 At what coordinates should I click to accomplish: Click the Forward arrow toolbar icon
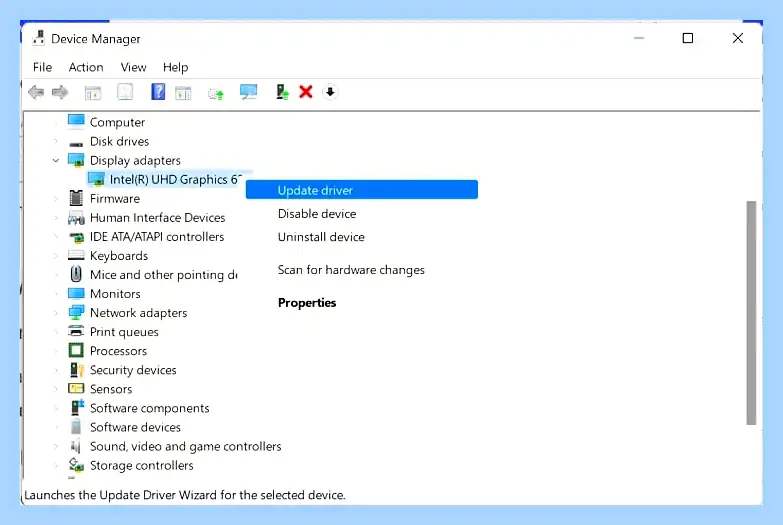tap(60, 92)
